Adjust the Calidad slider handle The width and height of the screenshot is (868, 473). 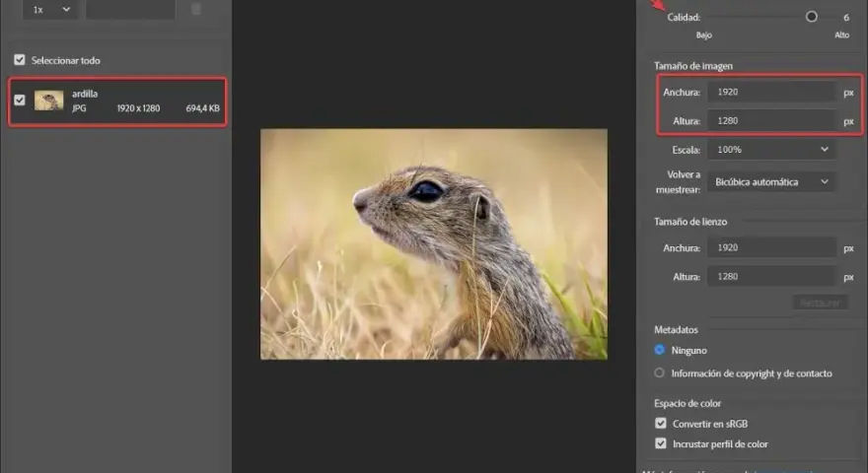pyautogui.click(x=811, y=17)
